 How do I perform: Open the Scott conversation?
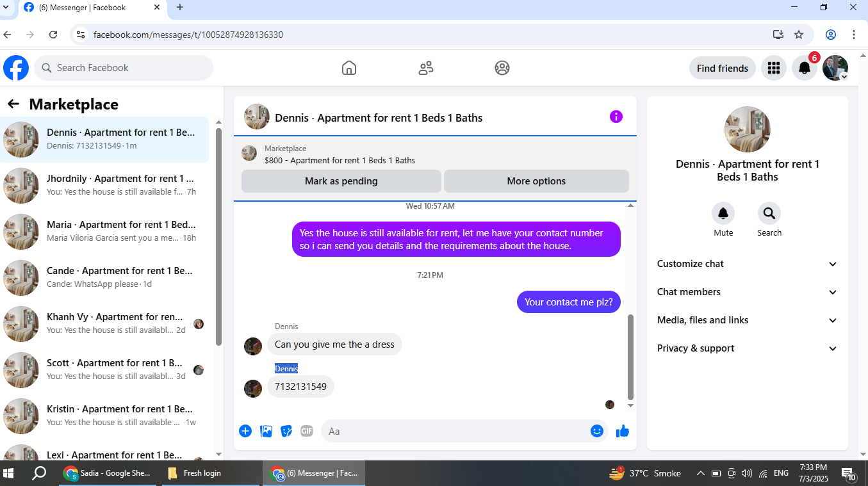[x=105, y=370]
